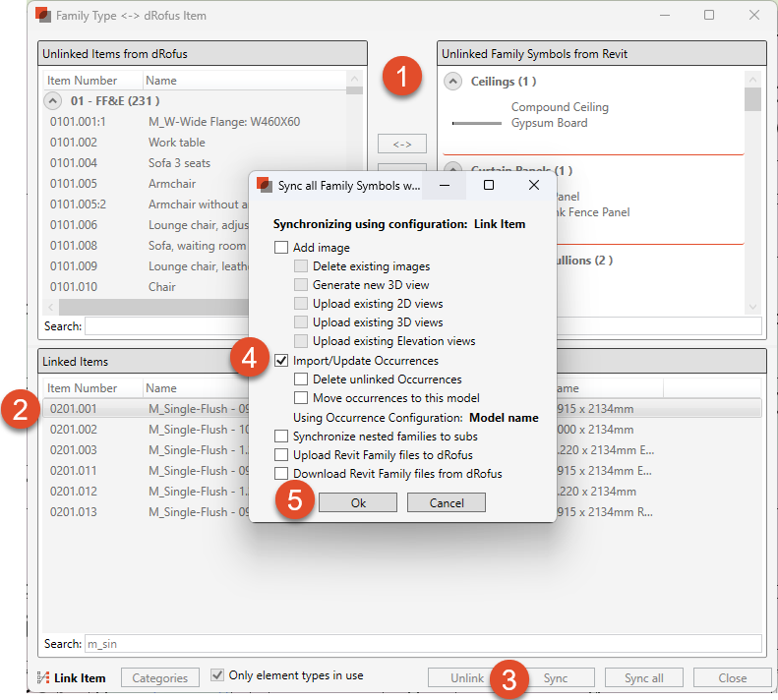The image size is (778, 700).
Task: Open the Categories filter button
Action: [x=159, y=678]
